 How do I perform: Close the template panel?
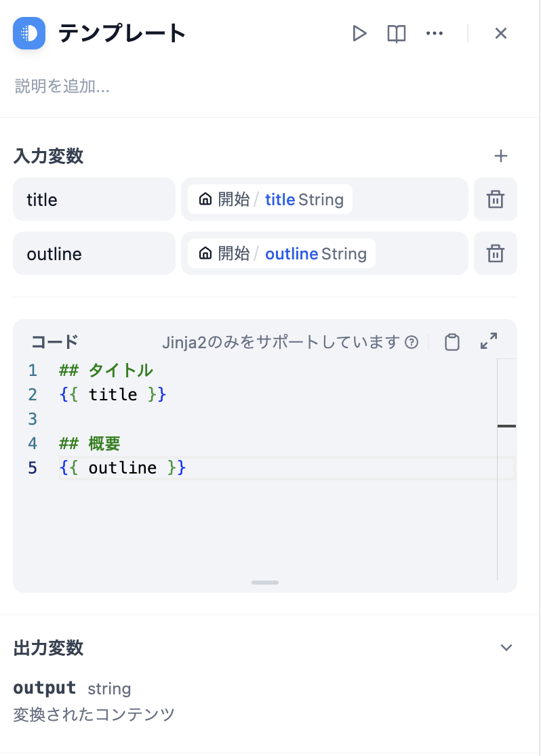[501, 33]
